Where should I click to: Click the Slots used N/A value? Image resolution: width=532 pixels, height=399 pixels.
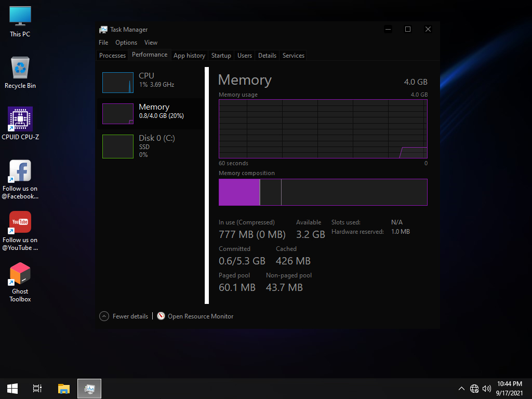[396, 222]
